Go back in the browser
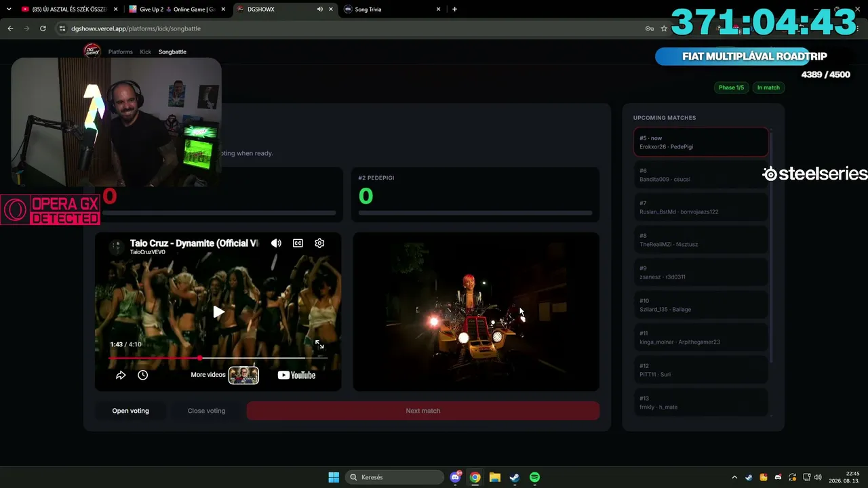 click(x=10, y=28)
